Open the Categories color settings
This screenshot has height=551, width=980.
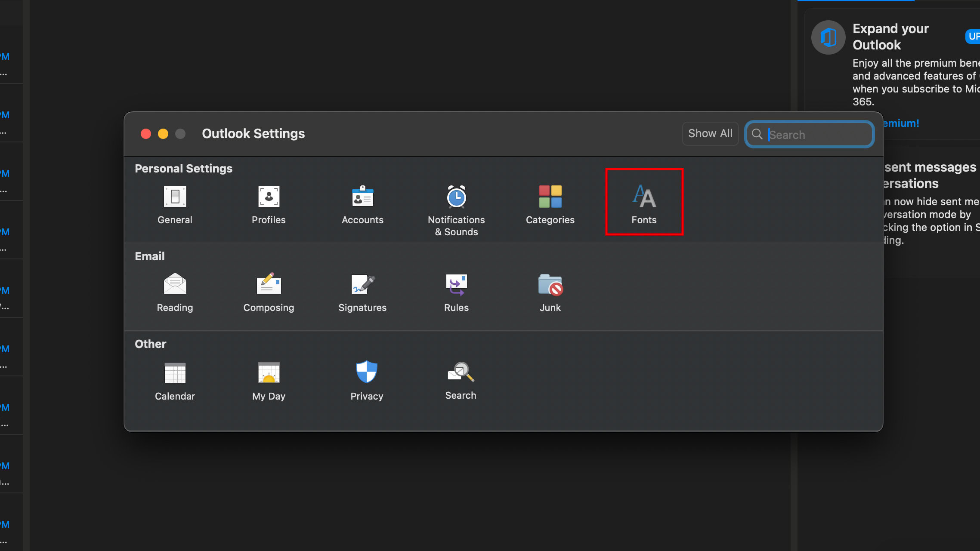click(x=550, y=204)
